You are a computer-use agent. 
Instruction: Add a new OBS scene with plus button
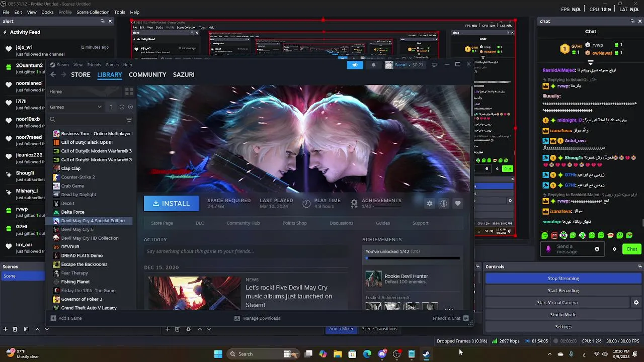[5, 329]
